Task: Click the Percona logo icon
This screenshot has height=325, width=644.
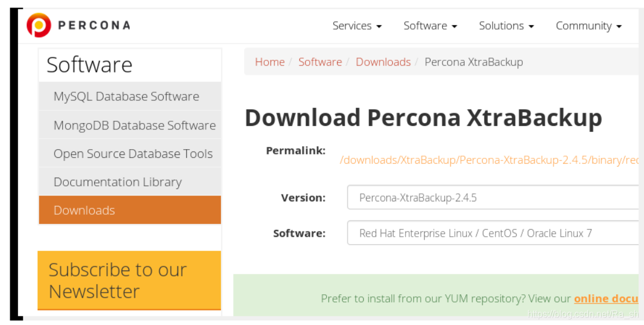Action: [x=39, y=25]
